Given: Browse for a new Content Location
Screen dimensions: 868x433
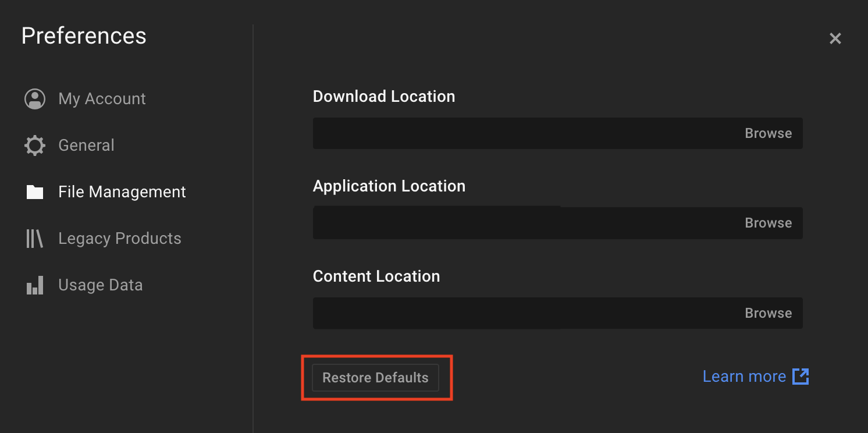Looking at the screenshot, I should [x=768, y=313].
